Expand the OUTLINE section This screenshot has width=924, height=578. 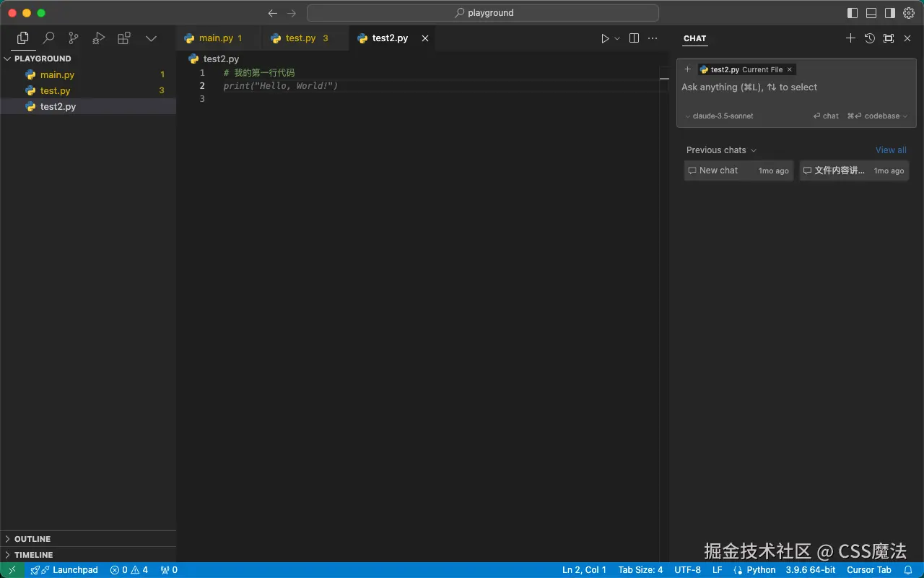[88, 539]
